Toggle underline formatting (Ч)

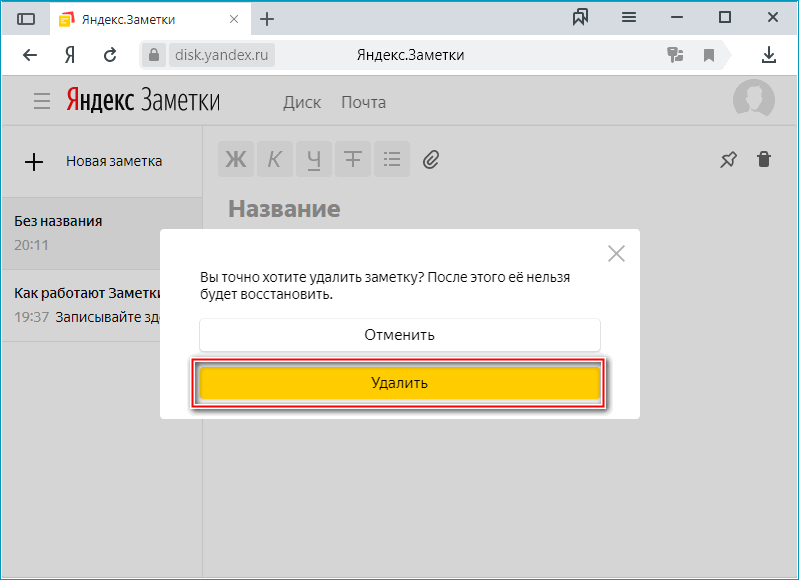pos(314,159)
